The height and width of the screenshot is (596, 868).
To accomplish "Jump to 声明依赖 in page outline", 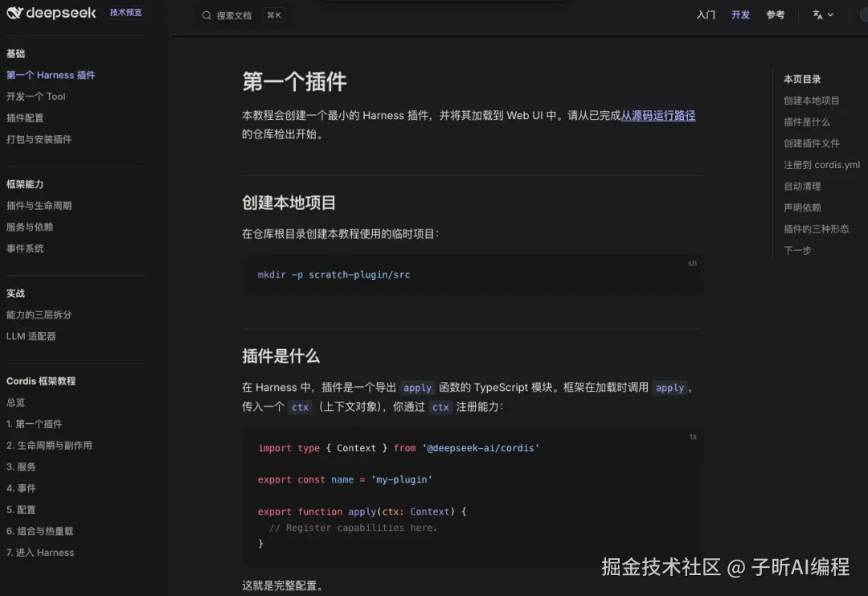I will [x=802, y=208].
